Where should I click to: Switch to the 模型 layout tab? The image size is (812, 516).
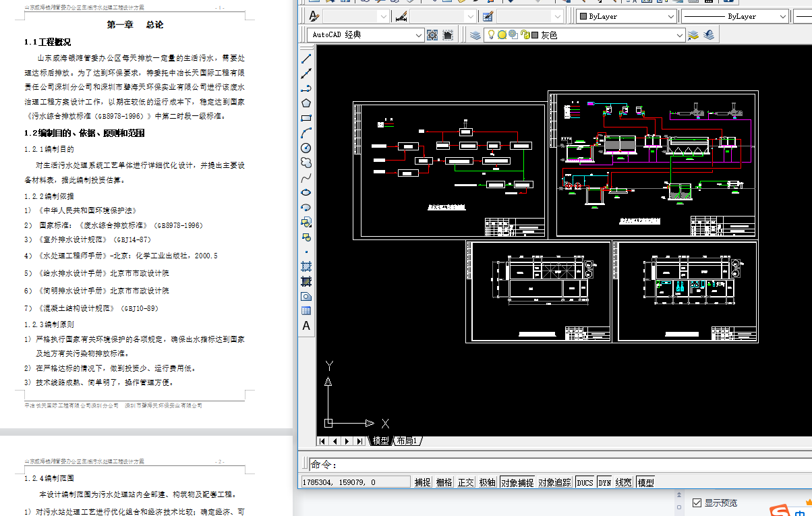point(381,440)
